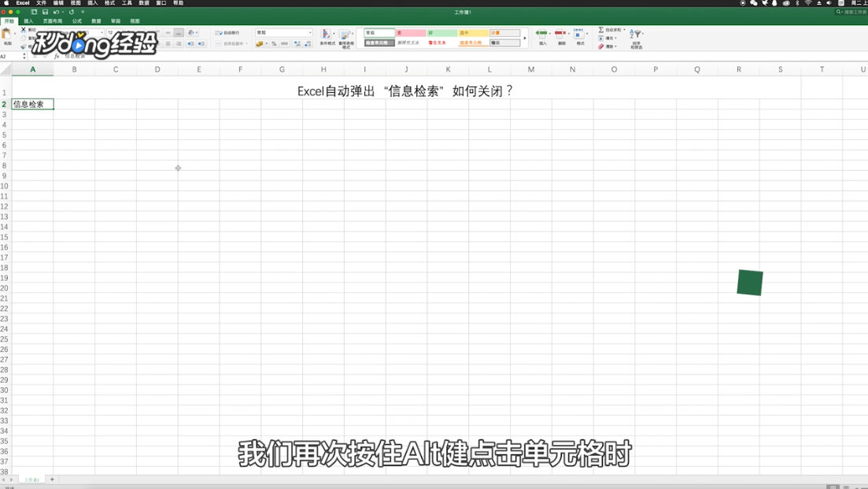The image size is (868, 489).
Task: Click the Redo arrow icon
Action: (72, 12)
